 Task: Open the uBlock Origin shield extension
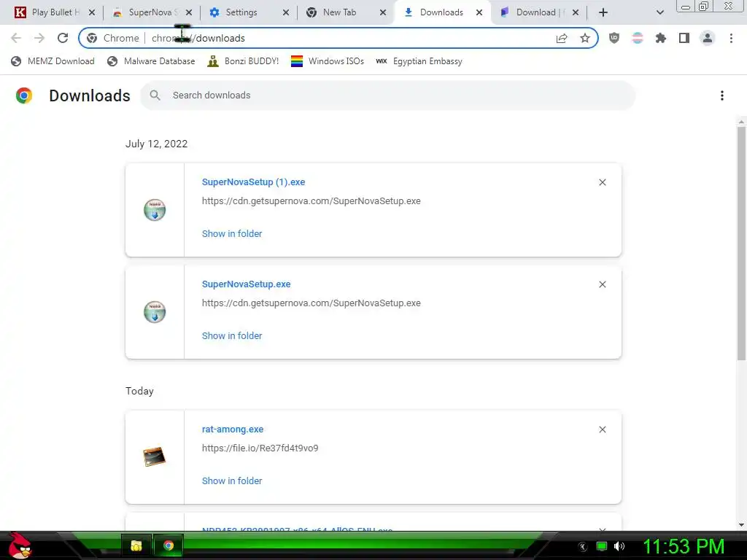click(x=614, y=38)
